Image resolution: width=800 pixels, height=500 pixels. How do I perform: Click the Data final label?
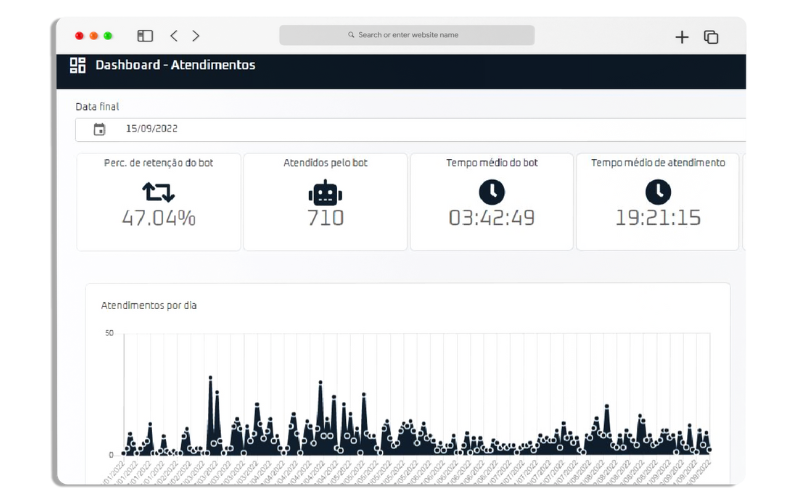(97, 107)
